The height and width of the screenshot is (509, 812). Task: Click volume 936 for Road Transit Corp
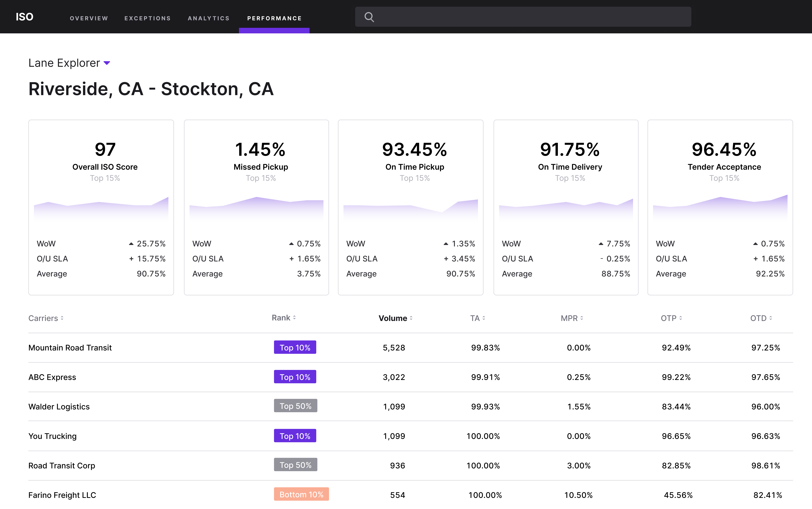tap(397, 466)
